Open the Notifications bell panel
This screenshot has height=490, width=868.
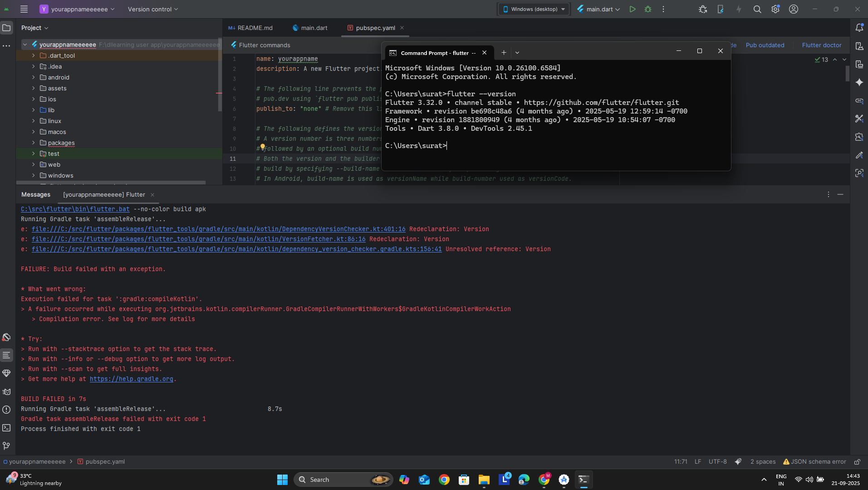tap(859, 28)
